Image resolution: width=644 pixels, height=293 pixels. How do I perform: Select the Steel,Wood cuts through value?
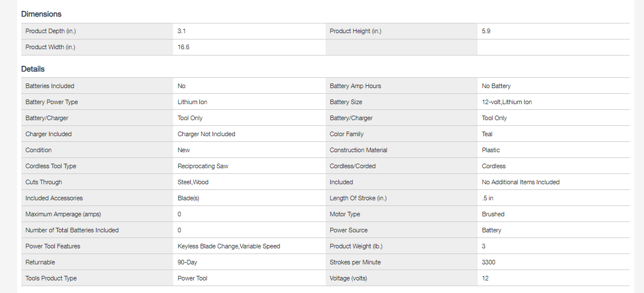tap(193, 182)
